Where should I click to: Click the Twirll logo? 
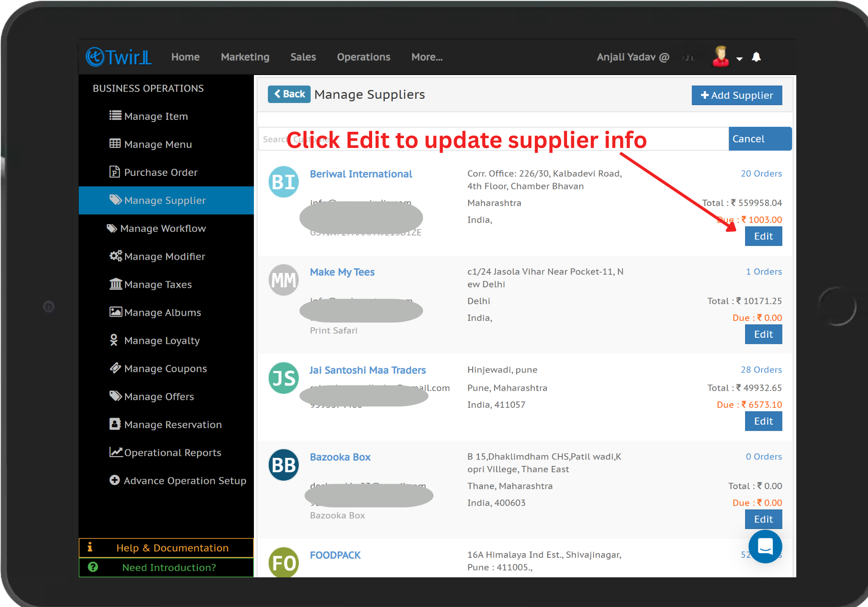[x=119, y=57]
